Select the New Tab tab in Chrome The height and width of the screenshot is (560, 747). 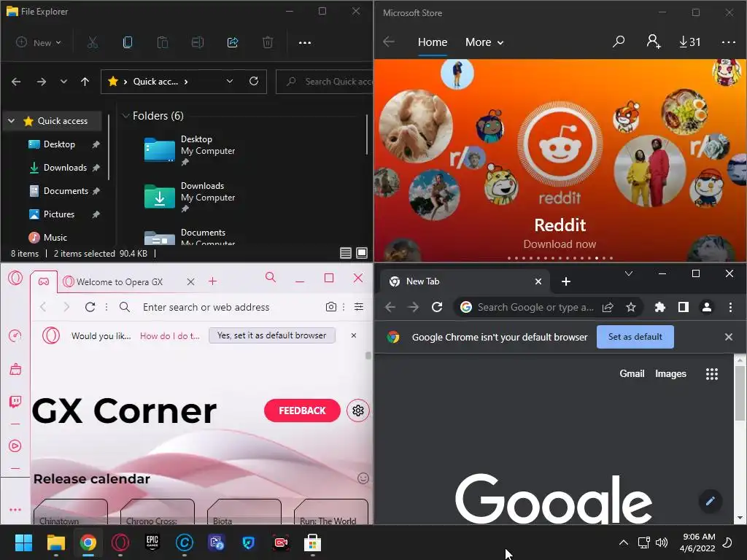[465, 281]
